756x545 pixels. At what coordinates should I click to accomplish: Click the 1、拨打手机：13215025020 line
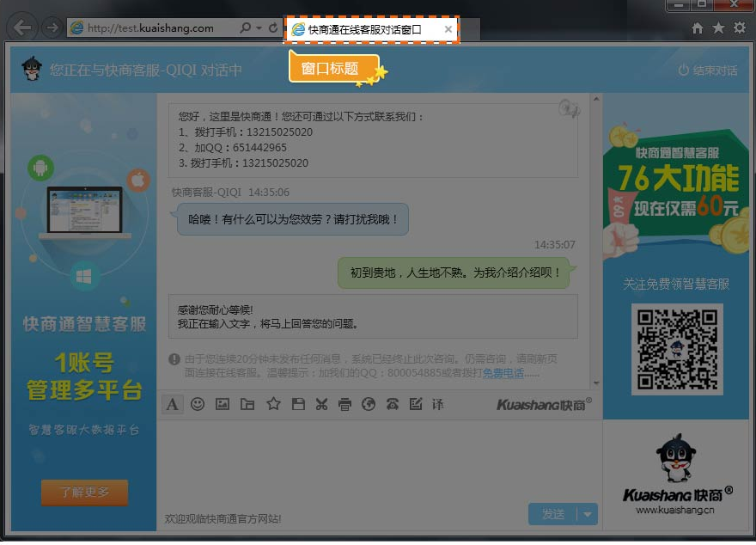pyautogui.click(x=246, y=132)
